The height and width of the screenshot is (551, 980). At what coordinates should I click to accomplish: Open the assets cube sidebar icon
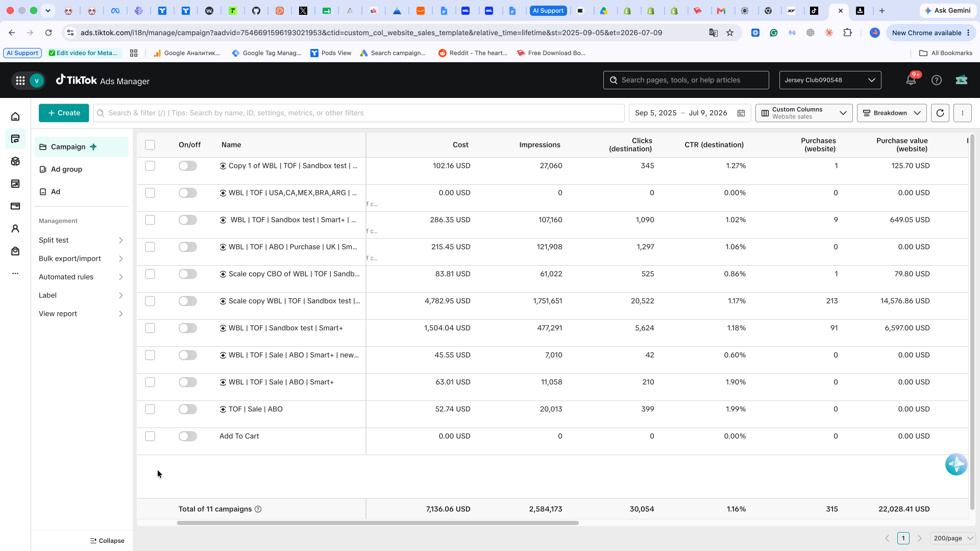point(15,162)
